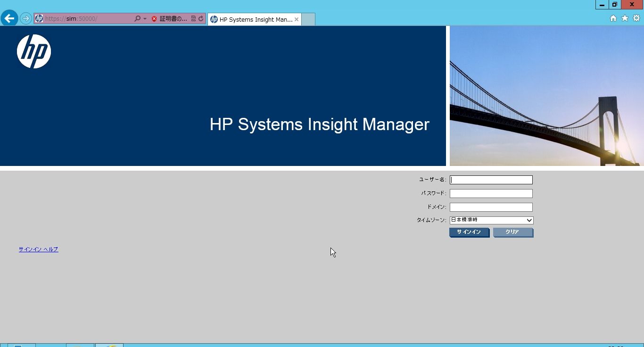Expand the タイムゾーン dropdown showing 日本標準時
The width and height of the screenshot is (644, 347).
[492, 220]
